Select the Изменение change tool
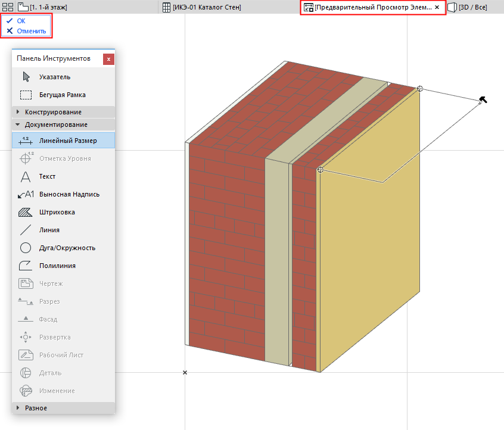Image resolution: width=504 pixels, height=430 pixels. tap(63, 391)
